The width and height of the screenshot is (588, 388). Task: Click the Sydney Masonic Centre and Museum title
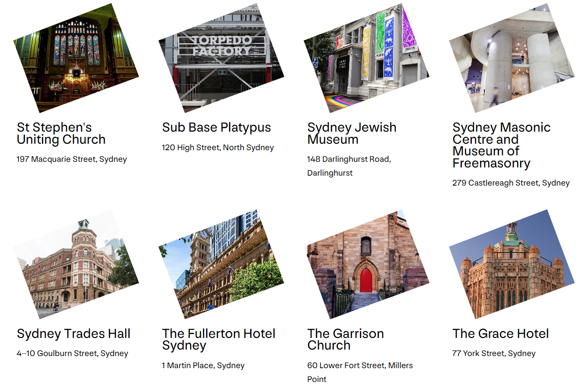[x=501, y=145]
